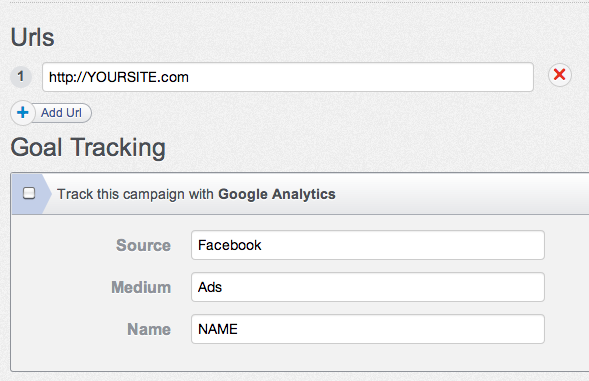Click the Name label

[x=149, y=330]
